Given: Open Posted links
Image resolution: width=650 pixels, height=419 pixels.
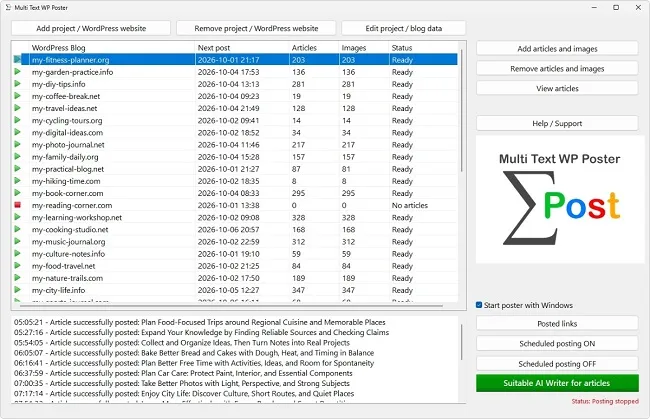Looking at the screenshot, I should (557, 323).
